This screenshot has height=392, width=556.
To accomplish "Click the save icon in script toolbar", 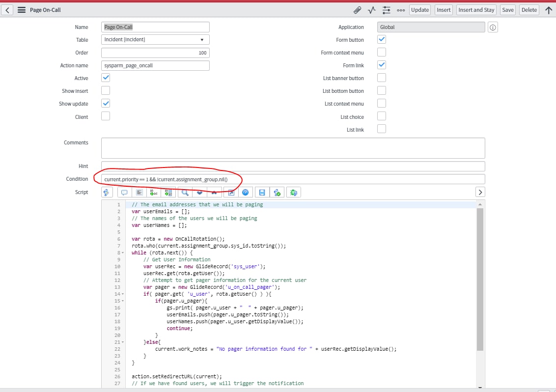I will click(x=262, y=192).
